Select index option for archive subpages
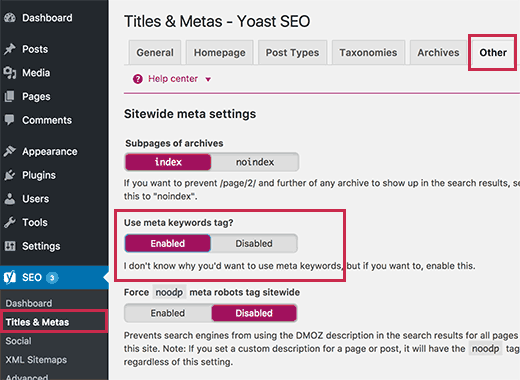This screenshot has height=380, width=520. [x=168, y=162]
